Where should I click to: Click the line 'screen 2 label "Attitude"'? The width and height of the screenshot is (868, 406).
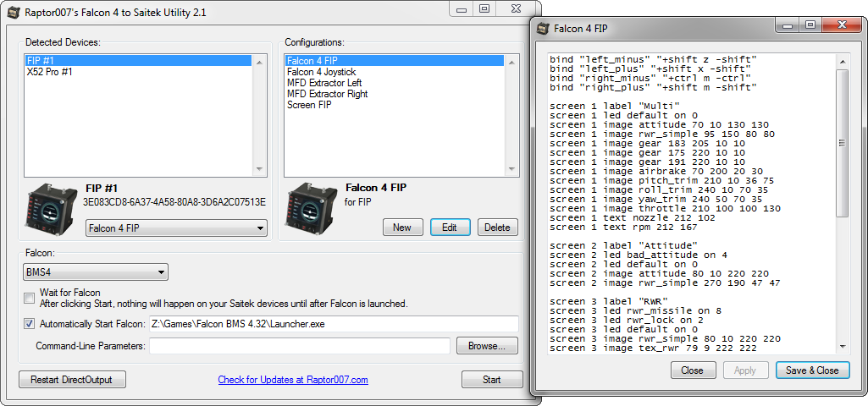623,245
